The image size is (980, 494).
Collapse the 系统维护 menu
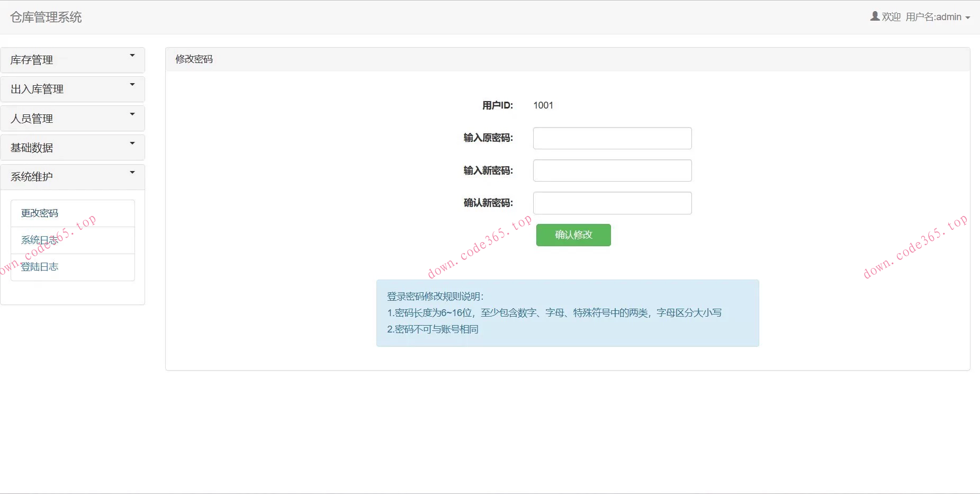coord(73,176)
